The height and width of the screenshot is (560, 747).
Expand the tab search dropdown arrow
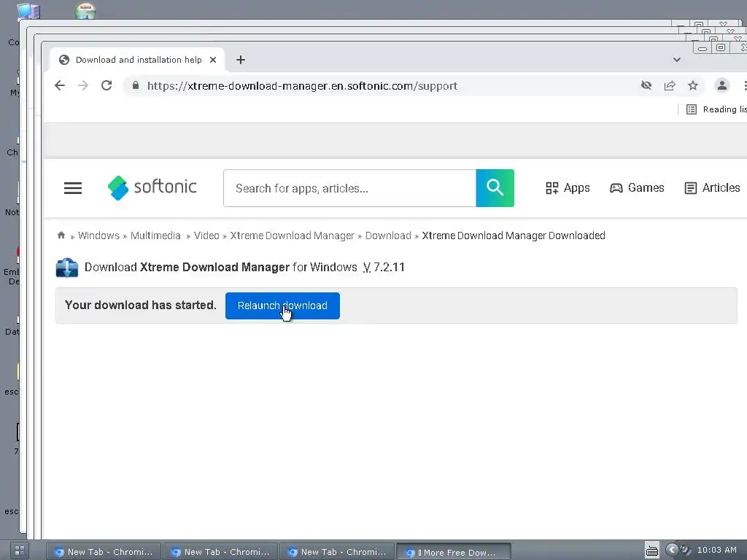tap(676, 60)
